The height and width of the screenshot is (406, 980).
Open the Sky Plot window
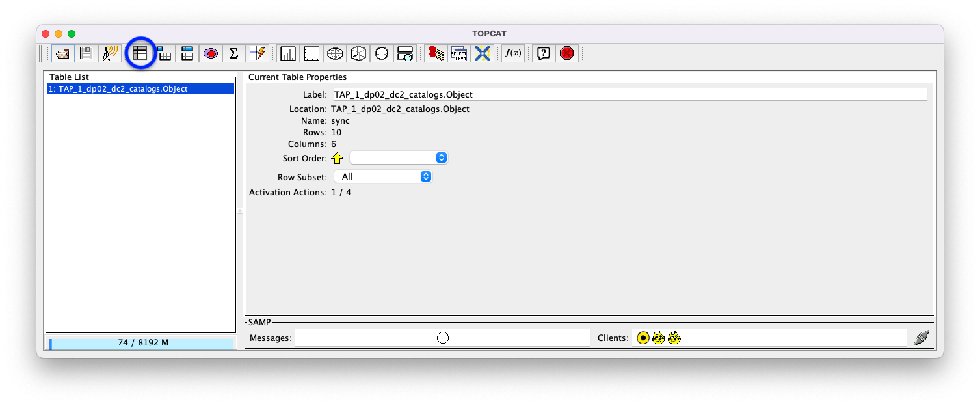tap(335, 53)
